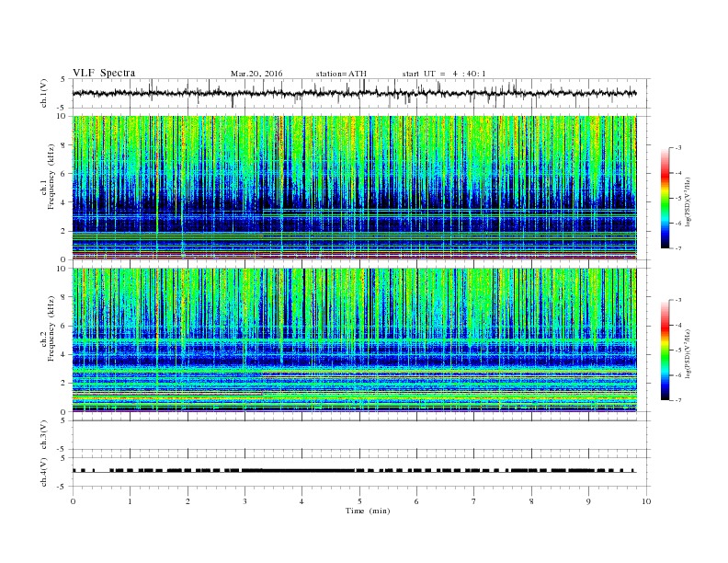
Task: Click the ch.4 black marker trace
Action: [x=354, y=471]
